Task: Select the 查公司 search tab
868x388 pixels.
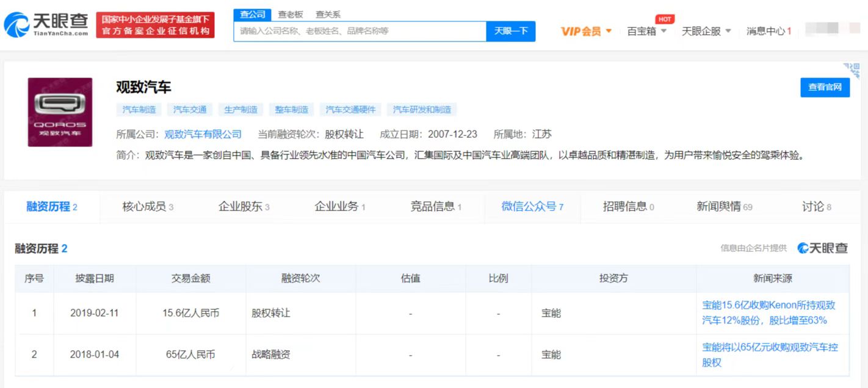Action: [253, 14]
